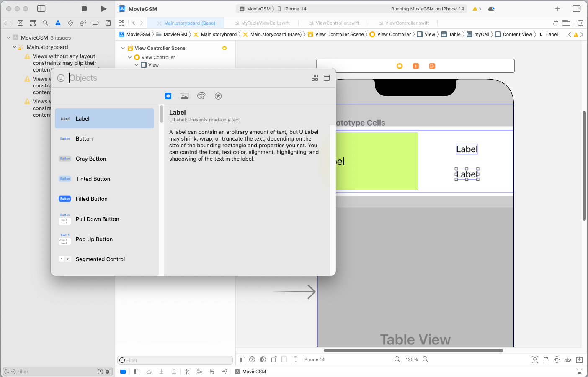Click the 3 warnings indicator in toolbar

pyautogui.click(x=477, y=9)
